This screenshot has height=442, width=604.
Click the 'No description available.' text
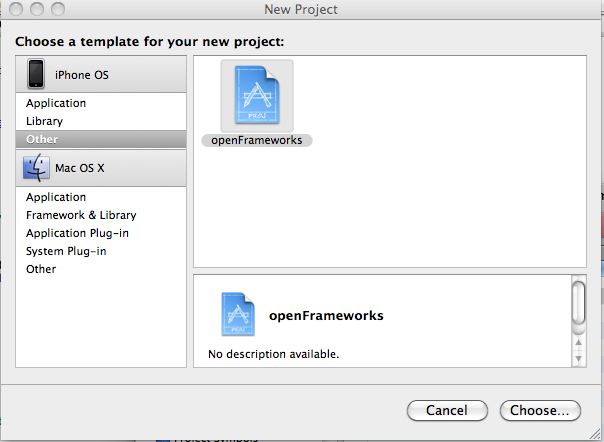click(273, 354)
